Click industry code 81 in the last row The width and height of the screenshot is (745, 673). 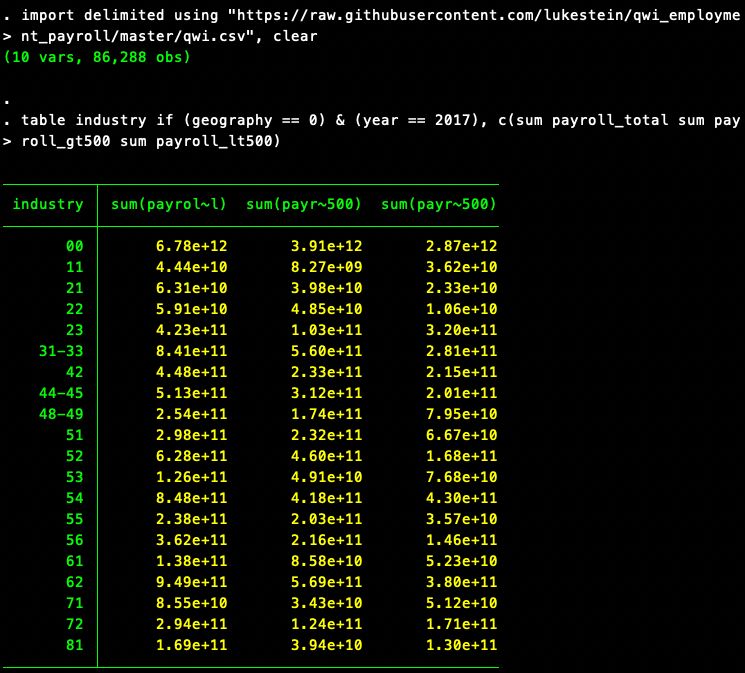tap(74, 645)
